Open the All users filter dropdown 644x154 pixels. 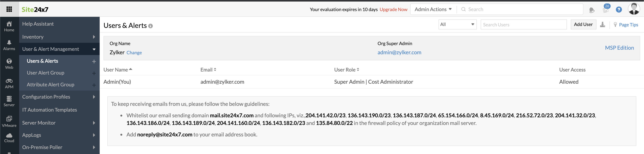pyautogui.click(x=457, y=24)
